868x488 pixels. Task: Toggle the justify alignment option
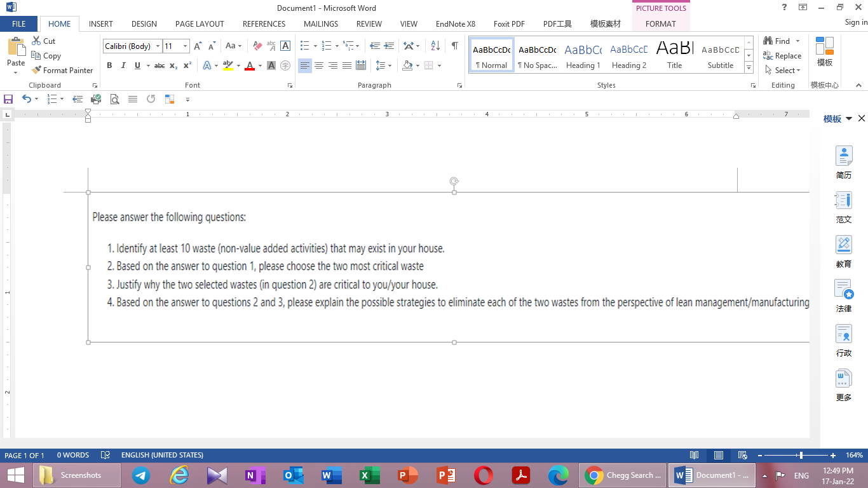tap(347, 65)
